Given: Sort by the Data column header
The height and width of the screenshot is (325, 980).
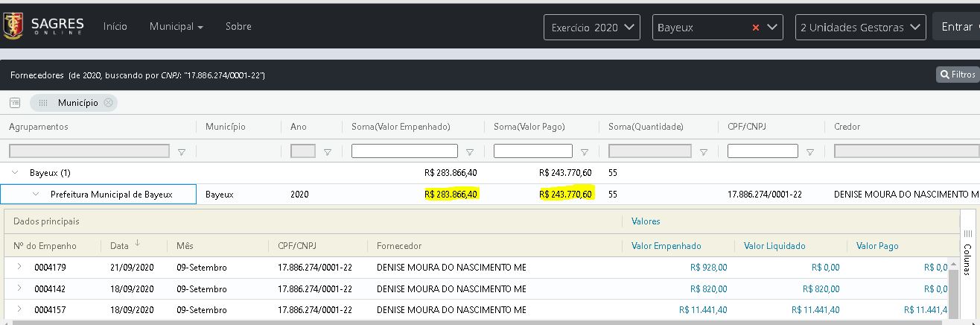Looking at the screenshot, I should pyautogui.click(x=119, y=245).
